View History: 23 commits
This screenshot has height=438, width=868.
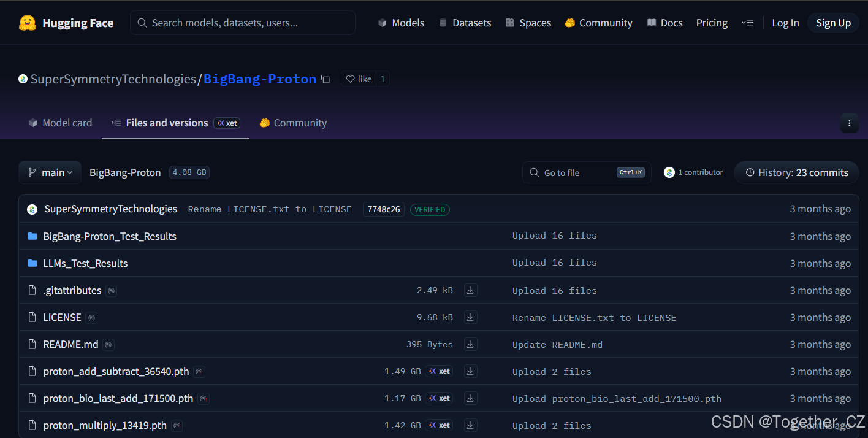[797, 172]
